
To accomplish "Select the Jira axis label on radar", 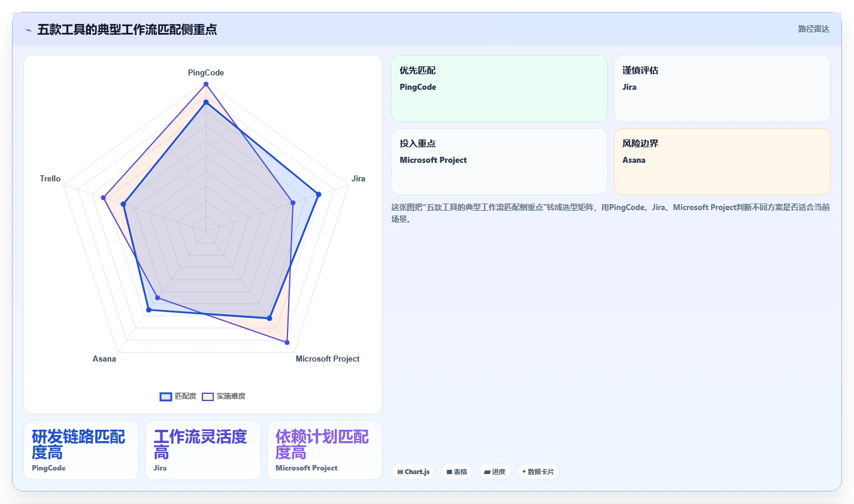I will (x=358, y=178).
